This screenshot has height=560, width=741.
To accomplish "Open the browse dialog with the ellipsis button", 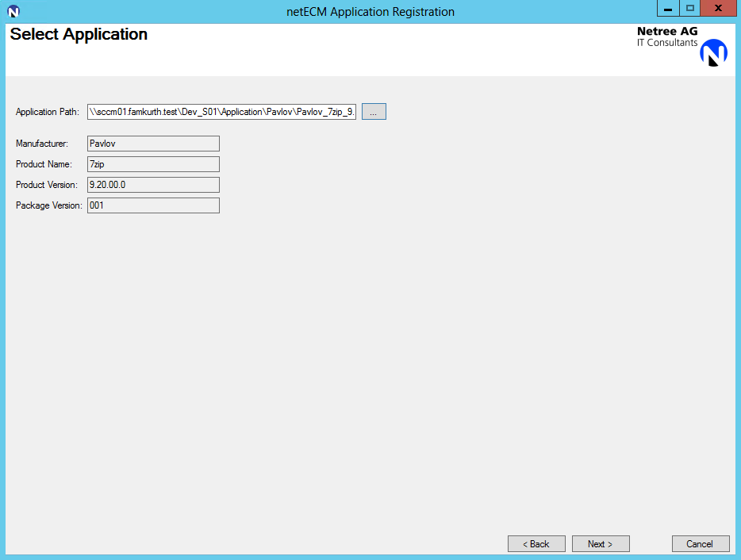I will tap(374, 112).
